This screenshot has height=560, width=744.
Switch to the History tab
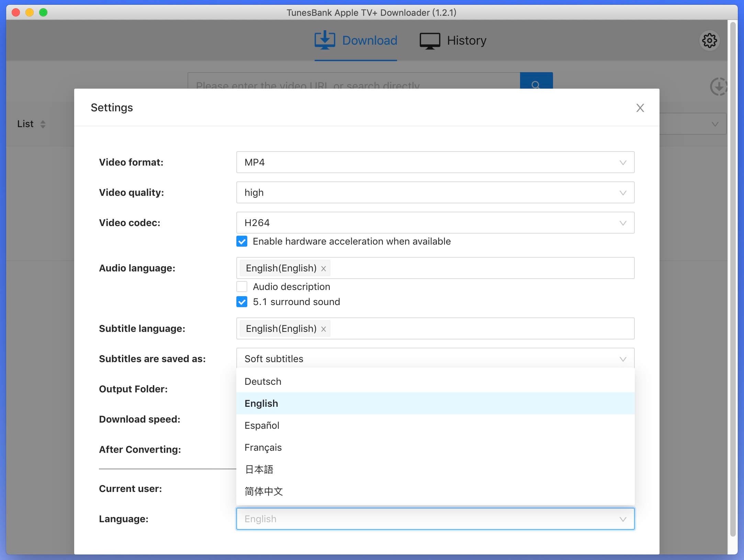(453, 41)
